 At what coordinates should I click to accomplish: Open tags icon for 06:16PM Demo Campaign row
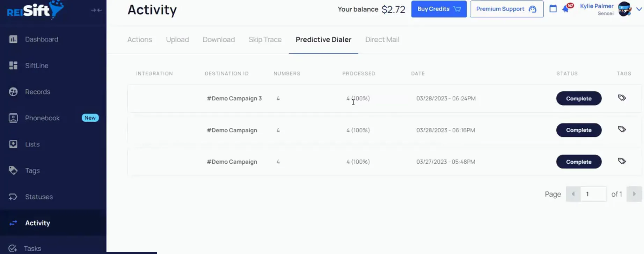pos(622,129)
